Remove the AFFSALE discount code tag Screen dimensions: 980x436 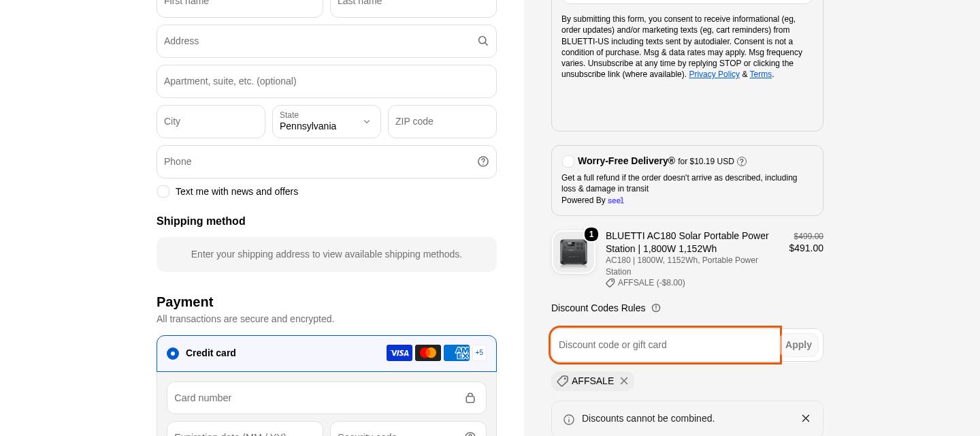(624, 381)
